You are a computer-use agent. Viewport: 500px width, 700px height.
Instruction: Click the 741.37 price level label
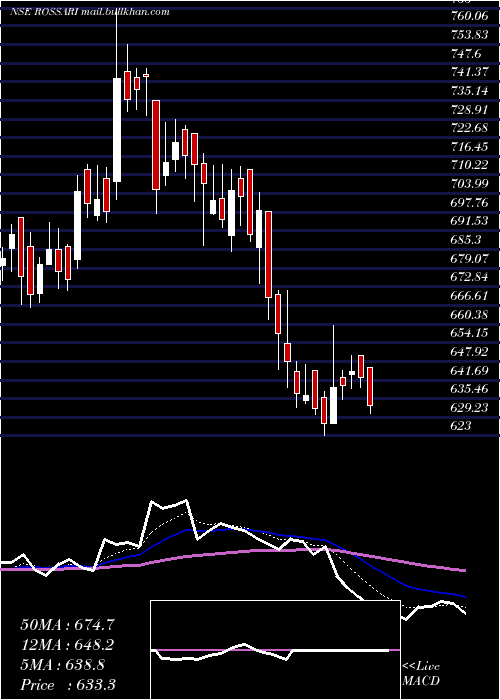pos(469,72)
